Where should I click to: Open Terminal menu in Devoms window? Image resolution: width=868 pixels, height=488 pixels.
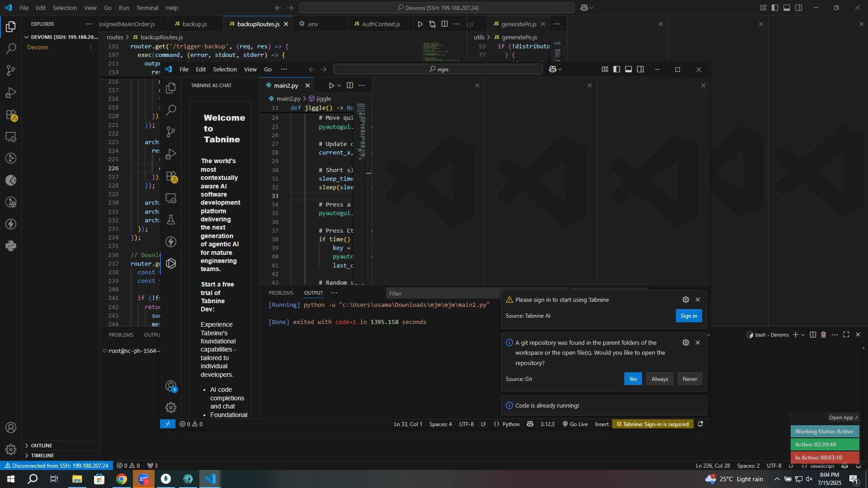click(x=147, y=8)
